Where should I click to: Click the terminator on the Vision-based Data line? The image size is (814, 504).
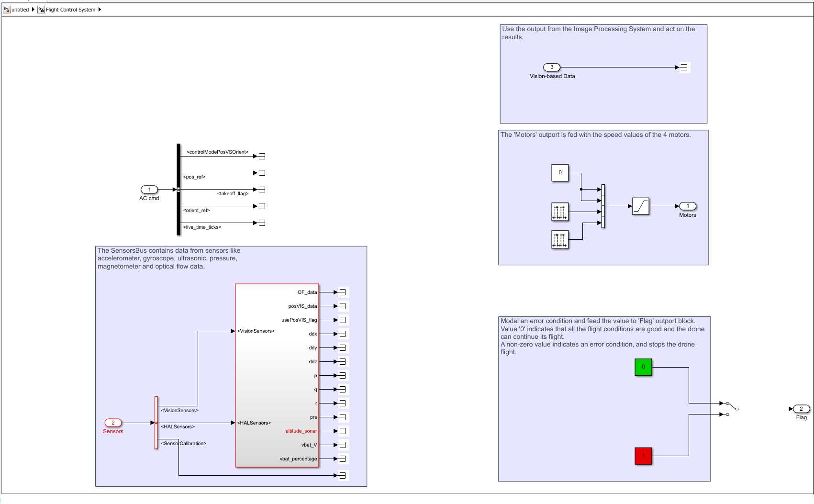[684, 67]
